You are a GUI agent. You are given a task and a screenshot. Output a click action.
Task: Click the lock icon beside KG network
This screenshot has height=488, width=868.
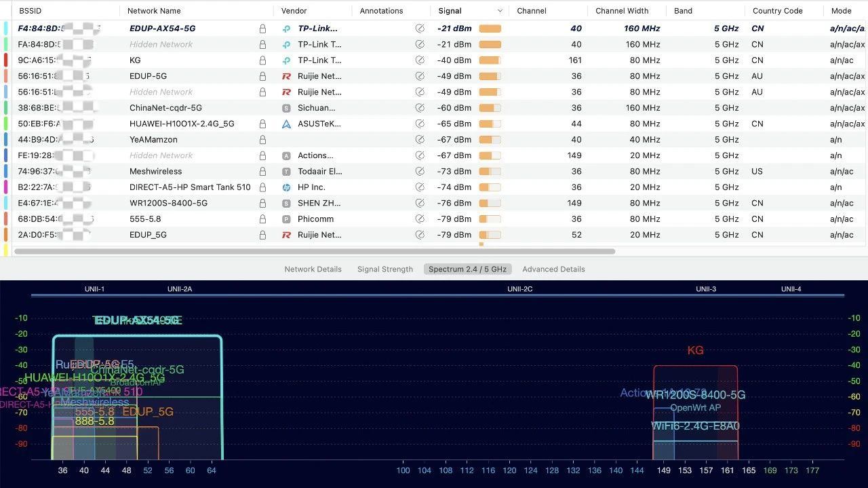[262, 60]
